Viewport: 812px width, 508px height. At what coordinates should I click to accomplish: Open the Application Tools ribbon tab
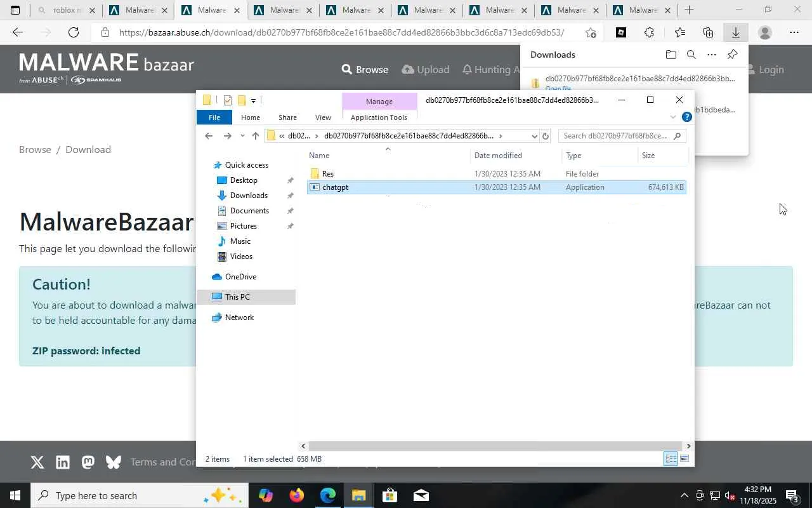click(x=379, y=117)
